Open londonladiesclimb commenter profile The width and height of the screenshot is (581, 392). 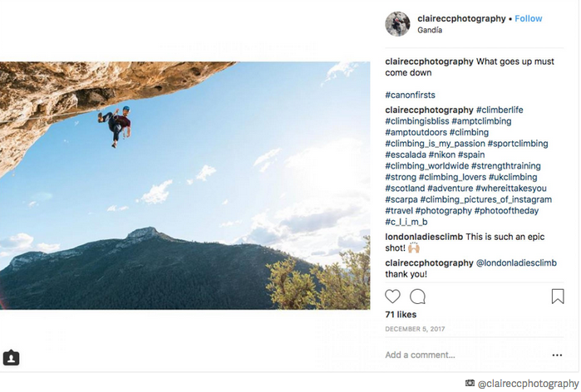[x=429, y=237]
